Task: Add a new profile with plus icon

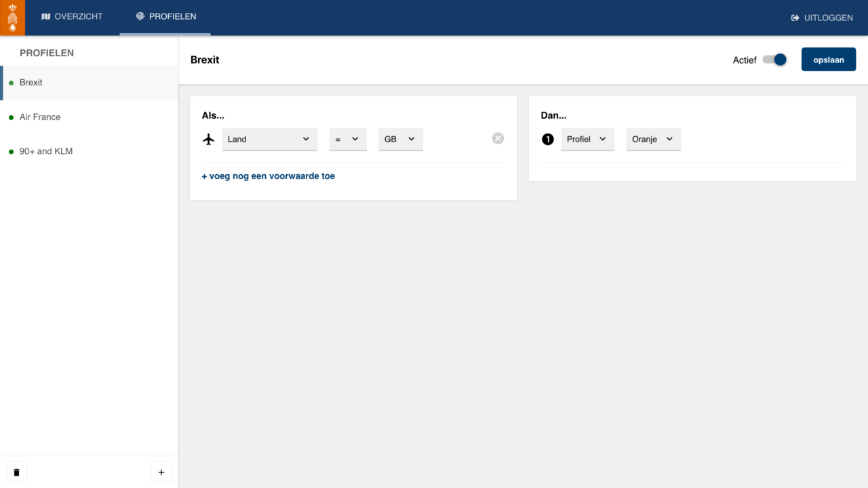Action: 161,472
